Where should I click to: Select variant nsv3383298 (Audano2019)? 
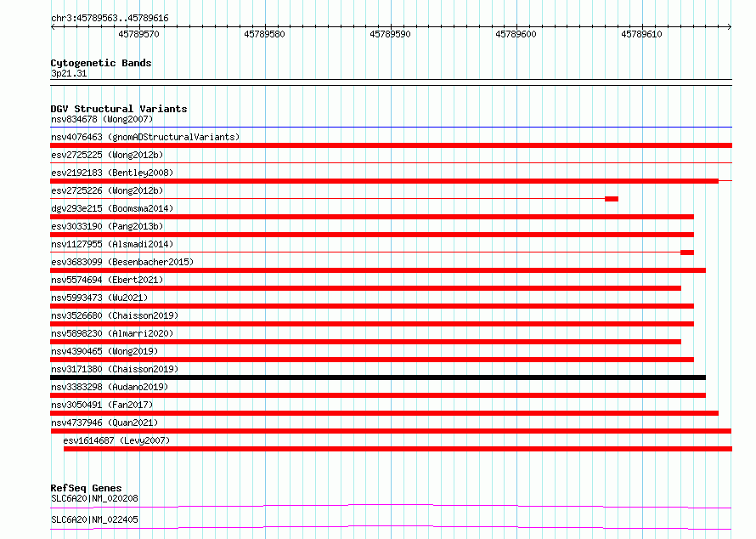click(x=110, y=387)
